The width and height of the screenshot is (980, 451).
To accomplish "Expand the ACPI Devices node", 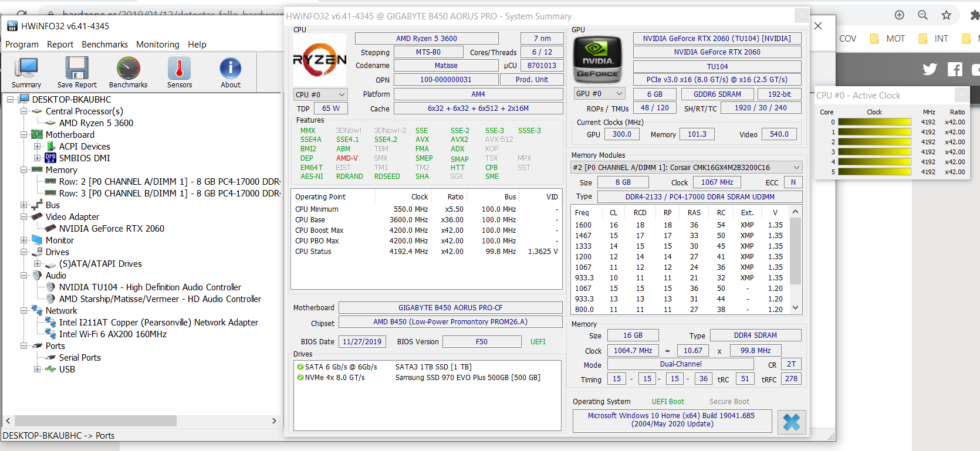I will (37, 147).
